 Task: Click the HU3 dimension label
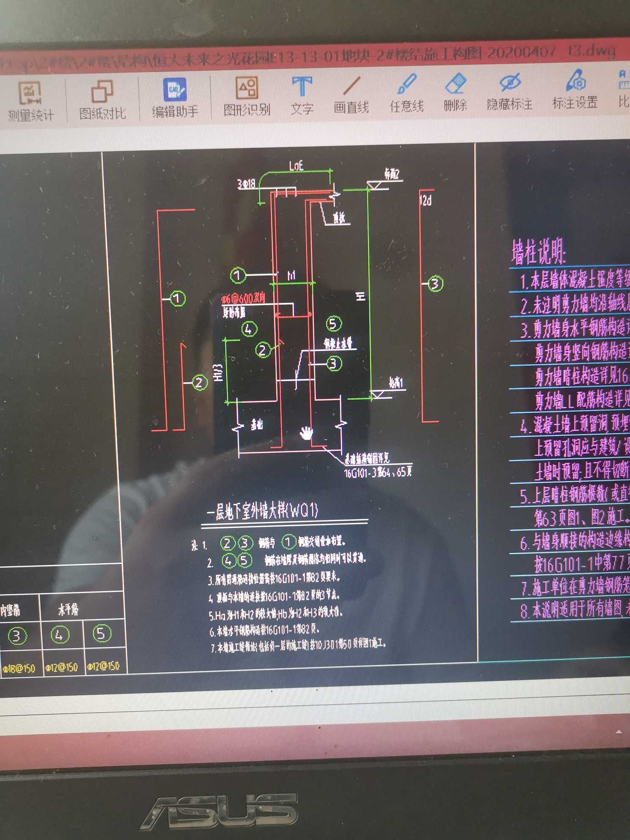pos(218,373)
